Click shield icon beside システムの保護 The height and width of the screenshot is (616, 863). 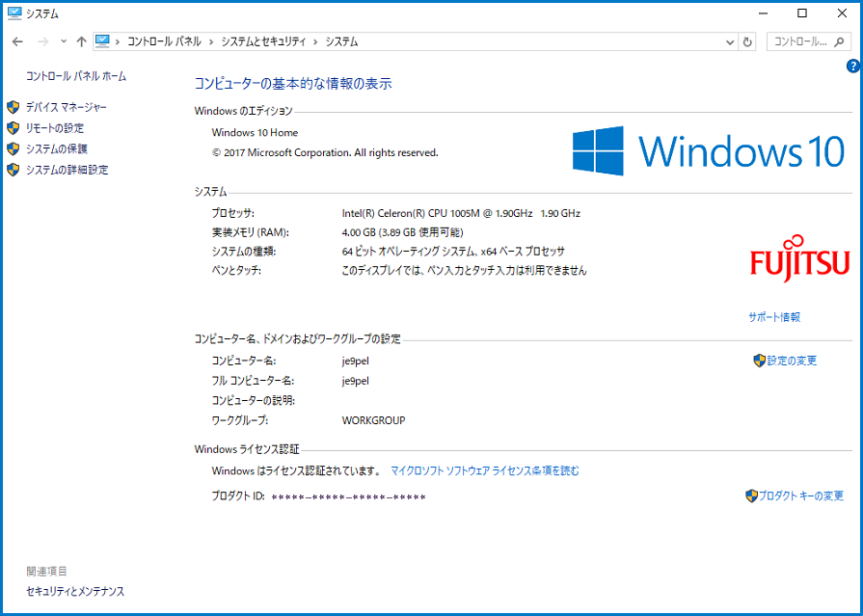(13, 149)
